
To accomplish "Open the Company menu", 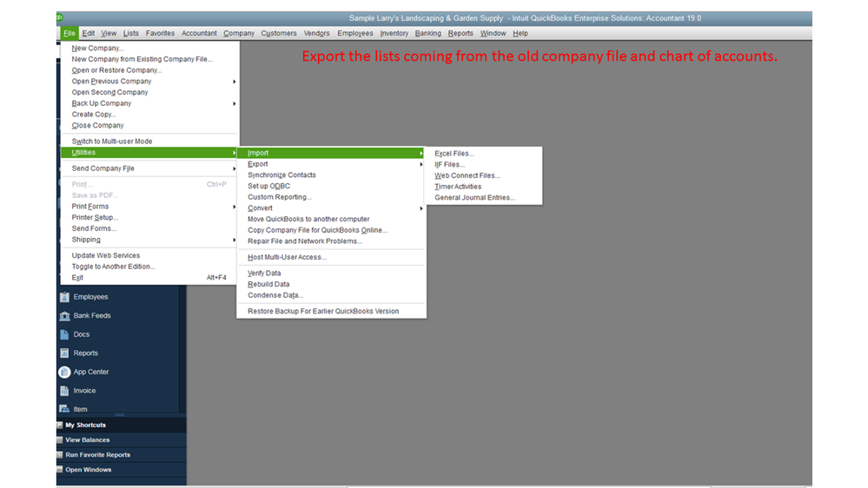I will (239, 33).
